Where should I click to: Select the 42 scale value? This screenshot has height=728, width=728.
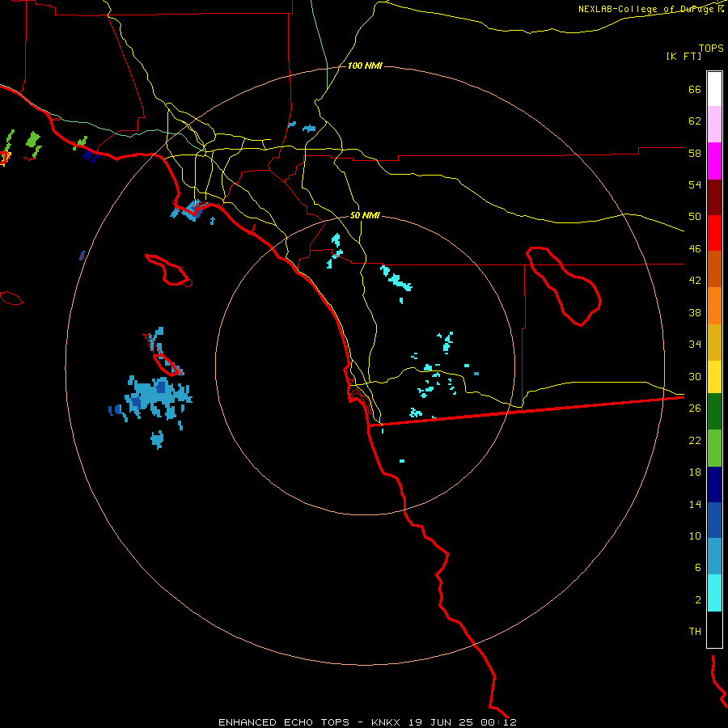pos(695,281)
